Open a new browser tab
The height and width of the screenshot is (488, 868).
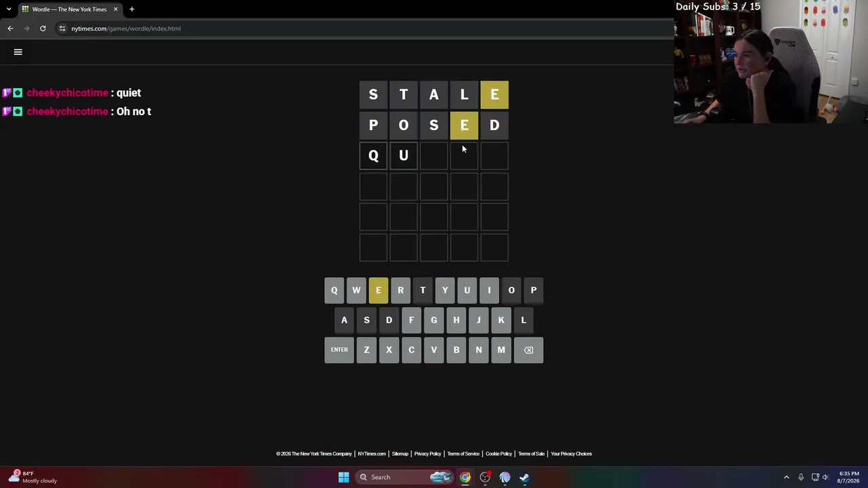pos(132,9)
